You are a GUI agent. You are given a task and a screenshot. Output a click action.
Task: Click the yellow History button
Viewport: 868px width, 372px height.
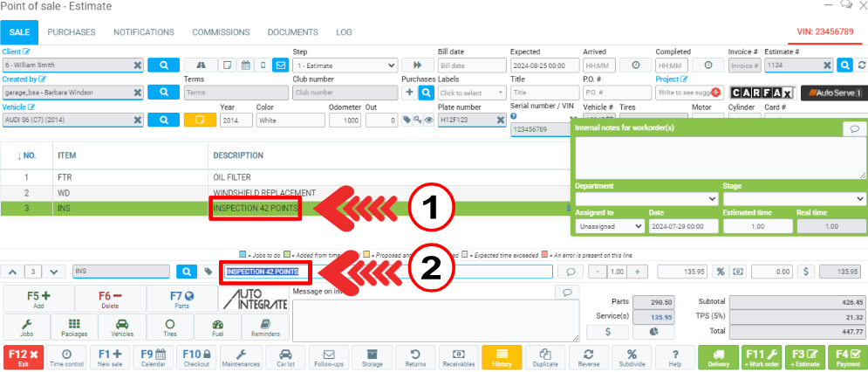(x=502, y=357)
